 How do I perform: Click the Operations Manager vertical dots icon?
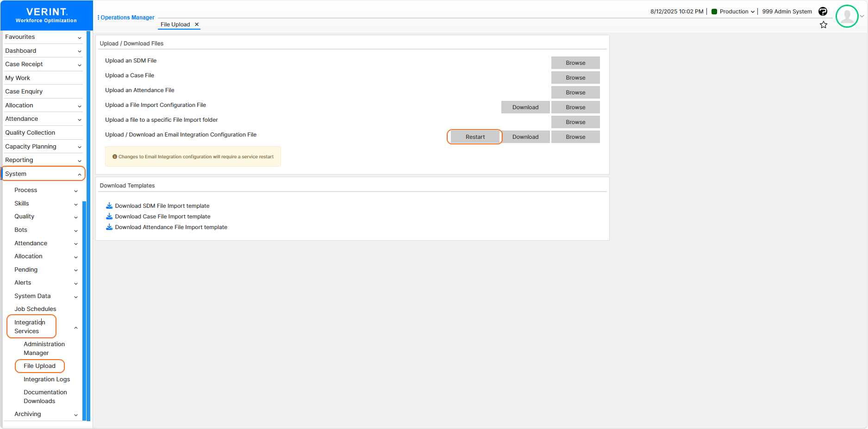98,17
